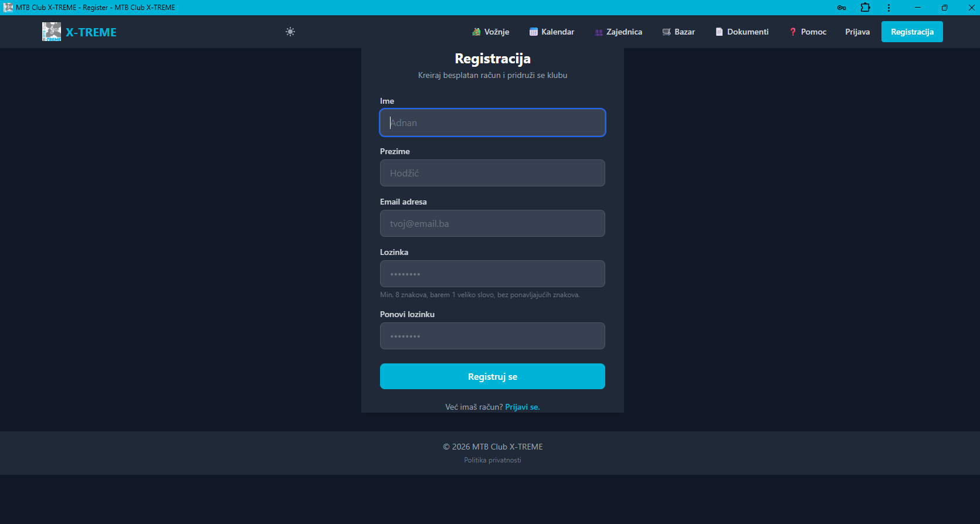
Task: Open the Bazar marketplace page
Action: (679, 32)
